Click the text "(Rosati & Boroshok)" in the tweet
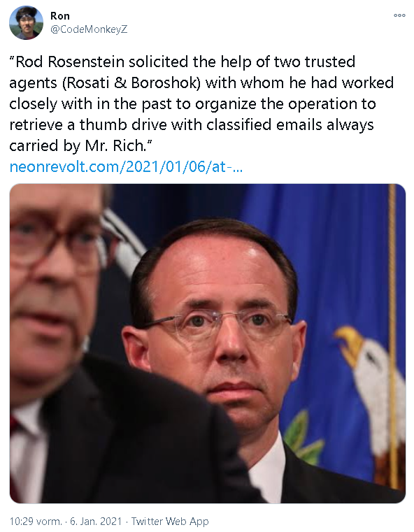Viewport: 414px width, 532px height. pos(131,83)
